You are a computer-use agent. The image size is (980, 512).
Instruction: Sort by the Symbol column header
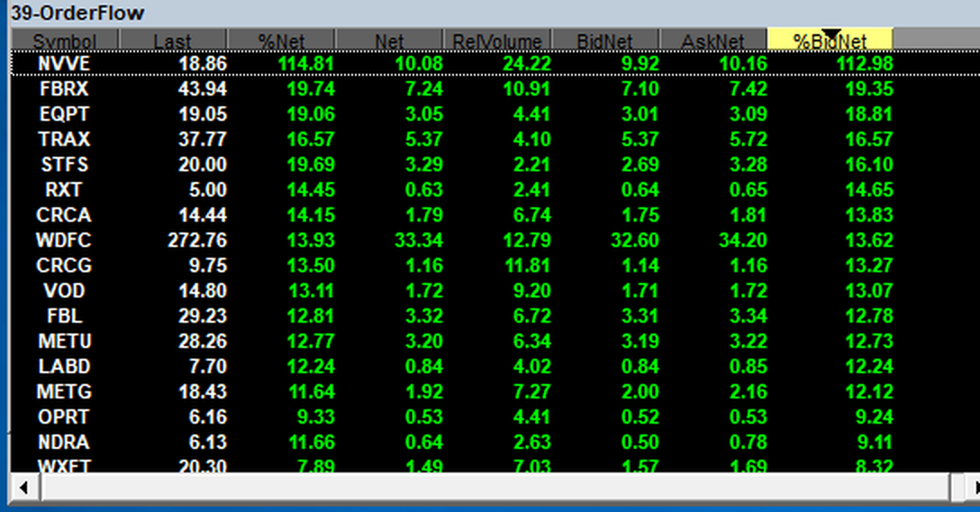64,41
